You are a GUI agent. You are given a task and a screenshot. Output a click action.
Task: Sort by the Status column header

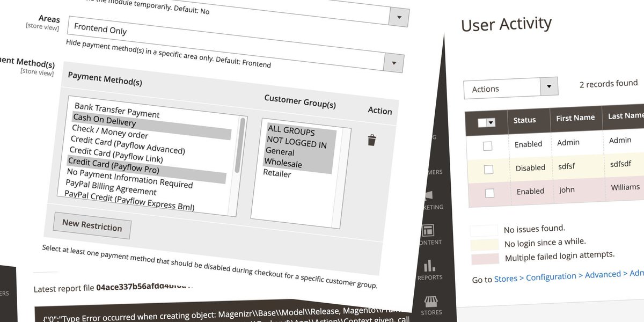point(524,119)
